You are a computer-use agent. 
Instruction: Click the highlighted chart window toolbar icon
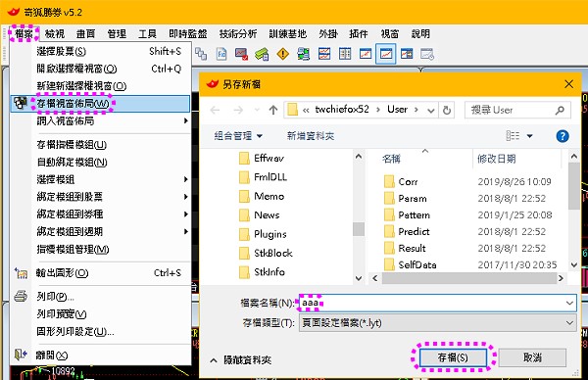[x=386, y=54]
